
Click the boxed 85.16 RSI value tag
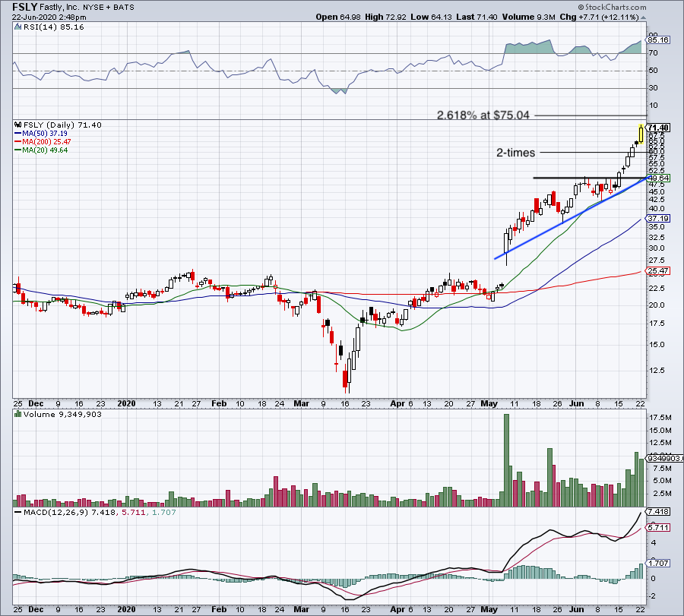658,39
